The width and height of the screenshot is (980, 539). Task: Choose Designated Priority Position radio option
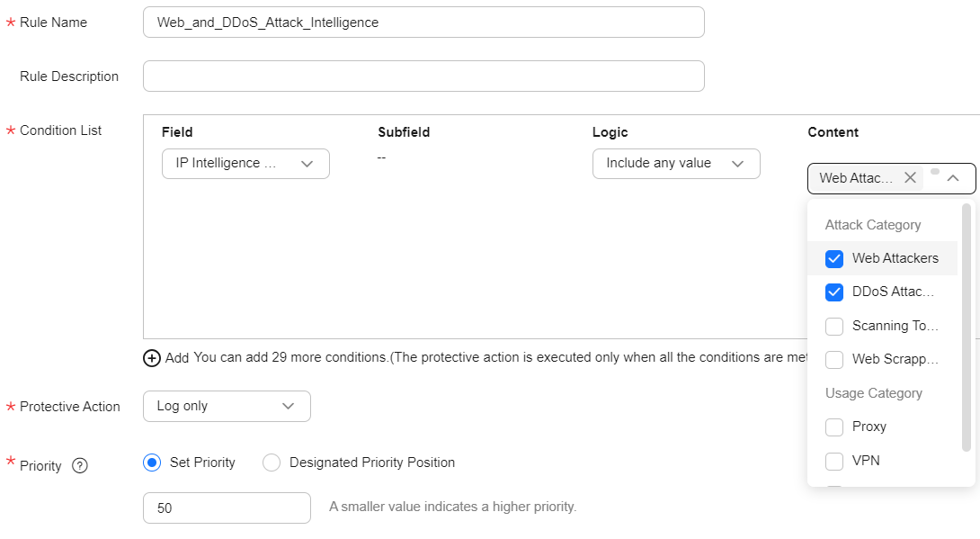272,463
